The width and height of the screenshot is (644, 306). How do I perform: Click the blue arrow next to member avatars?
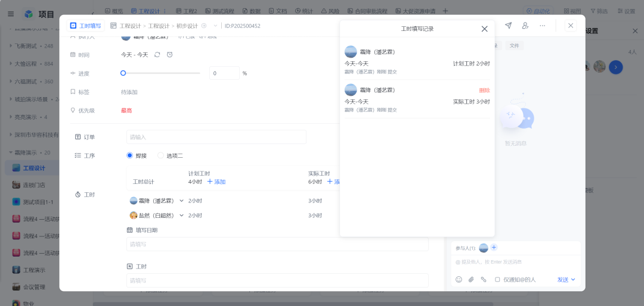click(615, 67)
